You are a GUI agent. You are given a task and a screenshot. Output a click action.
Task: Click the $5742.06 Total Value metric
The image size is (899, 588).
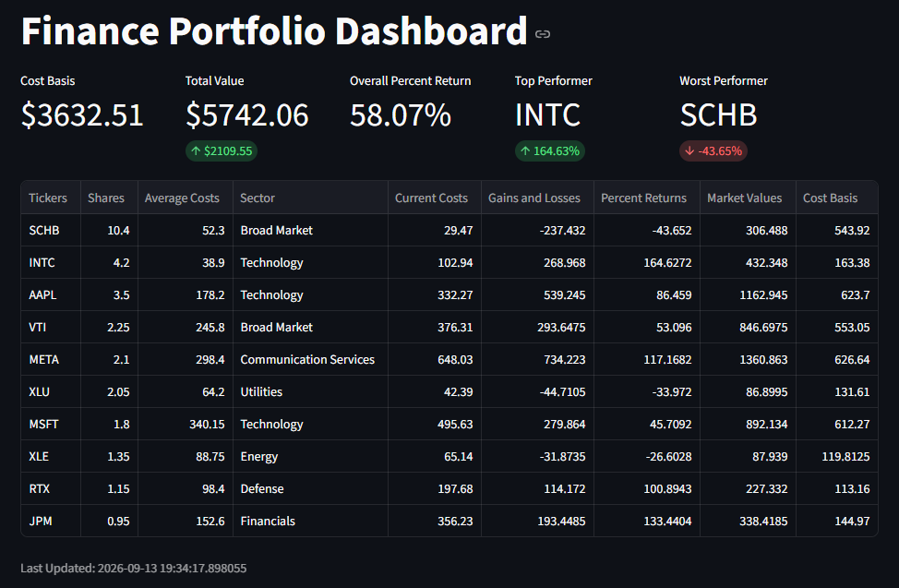[x=247, y=114]
